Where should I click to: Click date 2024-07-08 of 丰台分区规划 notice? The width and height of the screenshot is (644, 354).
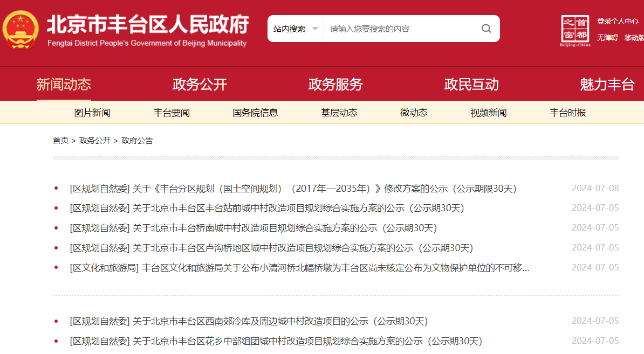click(595, 188)
